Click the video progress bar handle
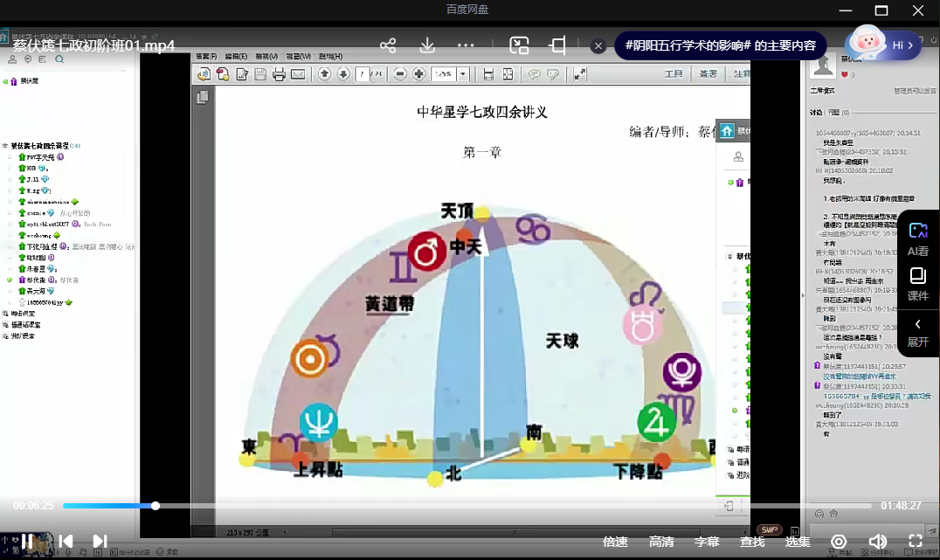This screenshot has height=560, width=940. [156, 506]
